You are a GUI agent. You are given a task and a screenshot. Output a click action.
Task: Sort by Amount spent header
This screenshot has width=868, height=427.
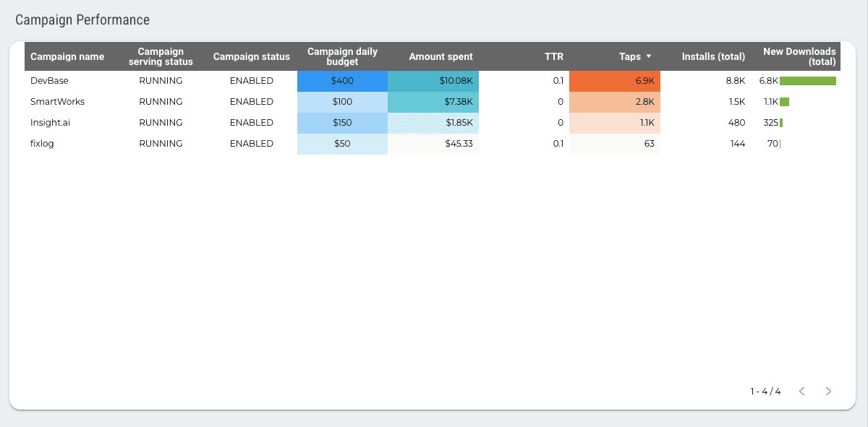tap(441, 56)
